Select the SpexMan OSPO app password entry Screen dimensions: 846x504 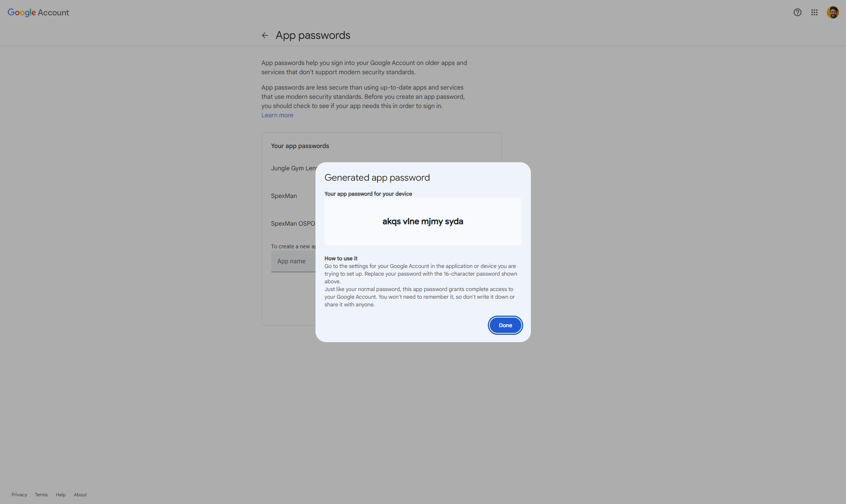(293, 223)
